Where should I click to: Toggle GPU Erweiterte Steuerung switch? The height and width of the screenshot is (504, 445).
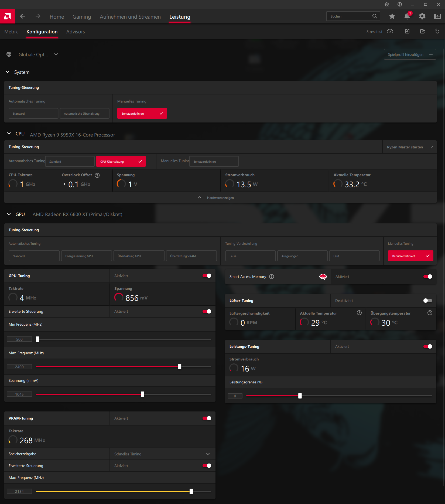207,311
